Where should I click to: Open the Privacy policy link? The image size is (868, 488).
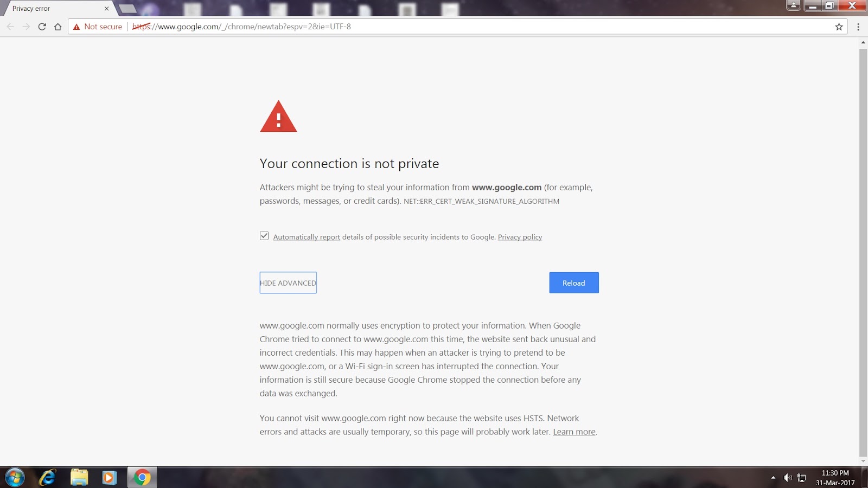[520, 237]
